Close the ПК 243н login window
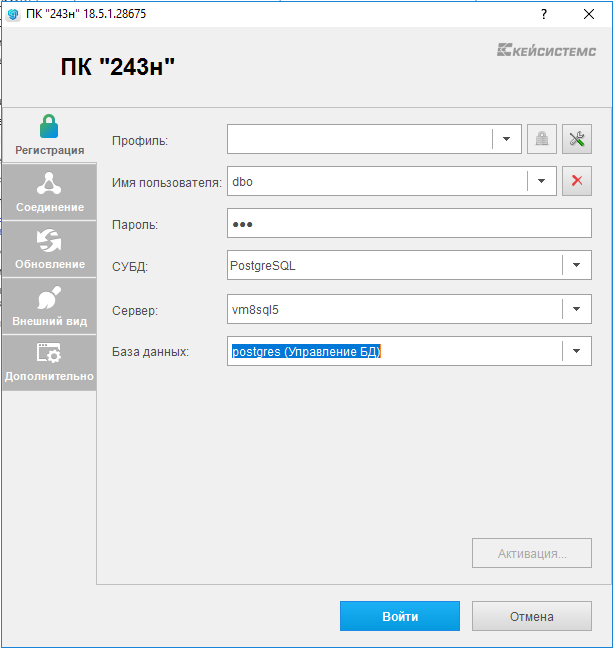This screenshot has width=613, height=648. (x=589, y=14)
